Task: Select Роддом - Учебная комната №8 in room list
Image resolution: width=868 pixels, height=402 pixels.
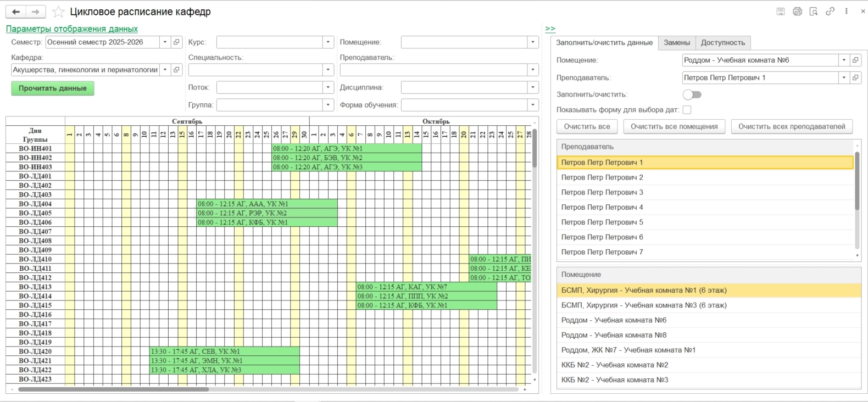Action: coord(614,335)
